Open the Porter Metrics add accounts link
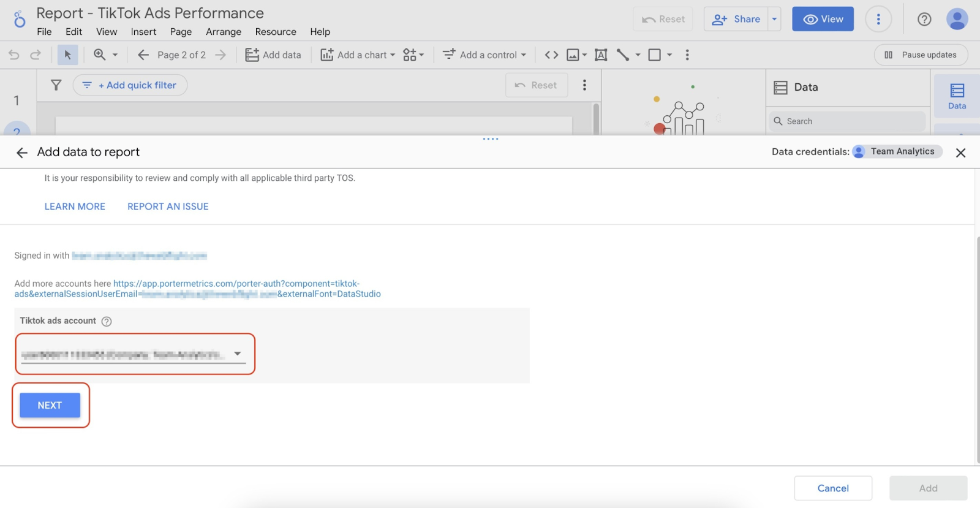This screenshot has width=980, height=508. (197, 289)
